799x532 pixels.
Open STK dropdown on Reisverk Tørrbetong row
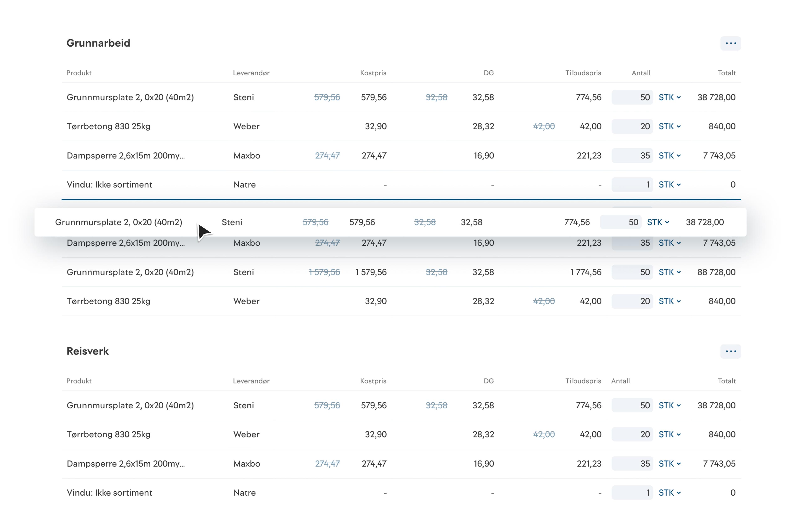click(669, 434)
